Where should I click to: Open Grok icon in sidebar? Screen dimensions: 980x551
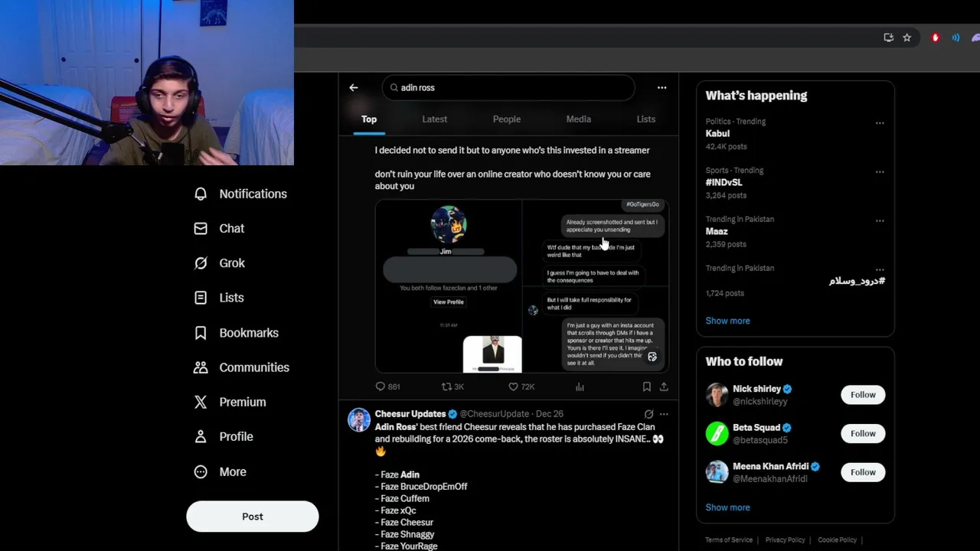[201, 262]
